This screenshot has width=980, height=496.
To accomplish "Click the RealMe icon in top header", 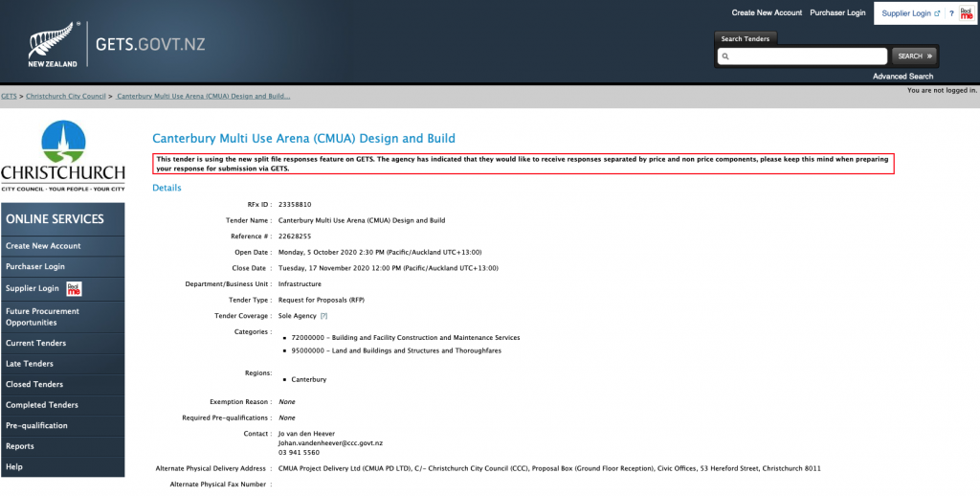I will coord(966,13).
